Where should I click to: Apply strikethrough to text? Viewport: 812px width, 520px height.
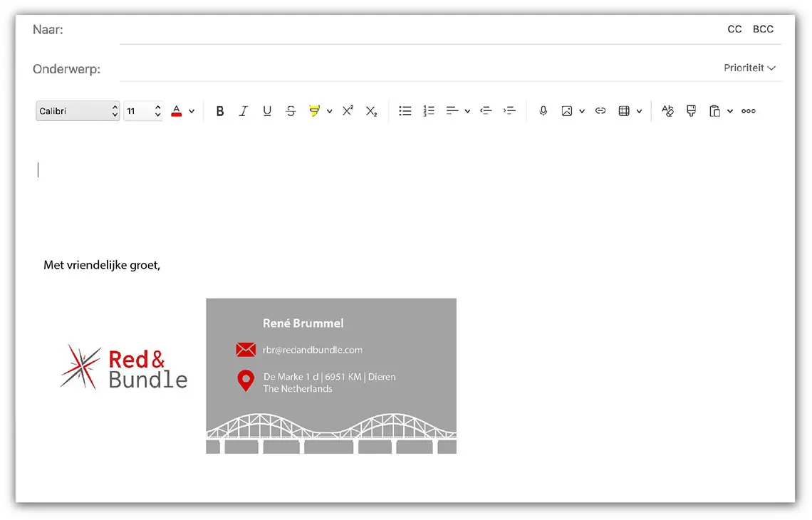click(x=291, y=111)
